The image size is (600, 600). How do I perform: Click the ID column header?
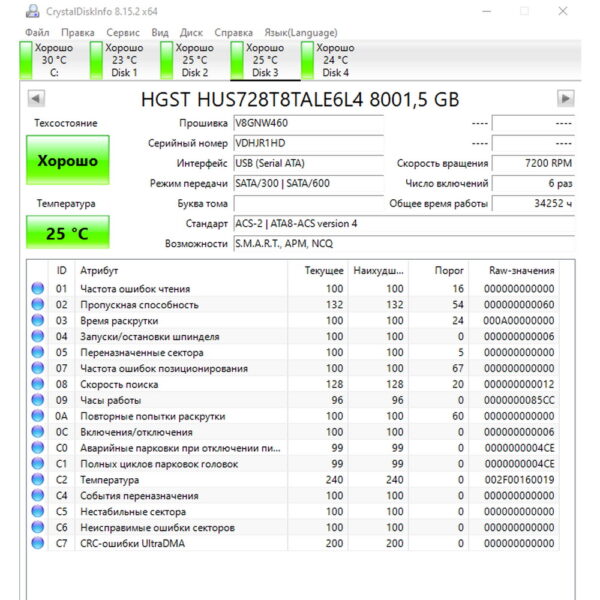pyautogui.click(x=62, y=271)
